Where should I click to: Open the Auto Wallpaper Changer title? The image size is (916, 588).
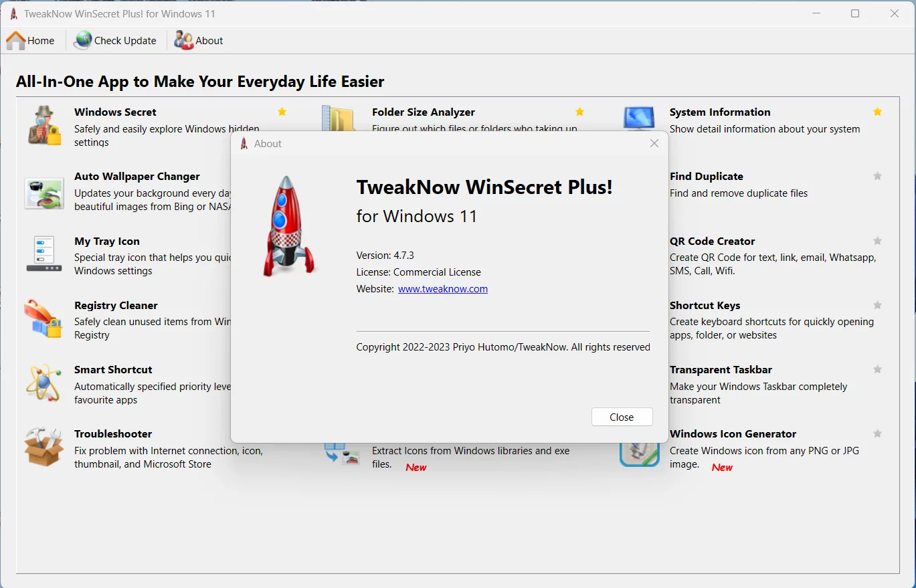click(137, 177)
